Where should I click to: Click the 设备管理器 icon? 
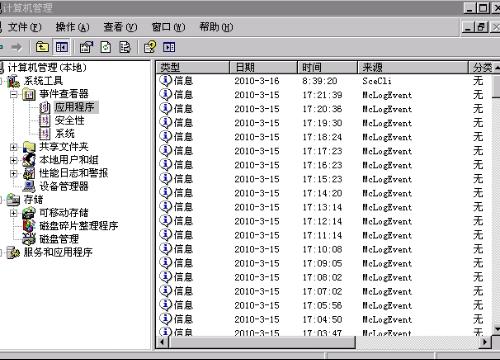29,186
